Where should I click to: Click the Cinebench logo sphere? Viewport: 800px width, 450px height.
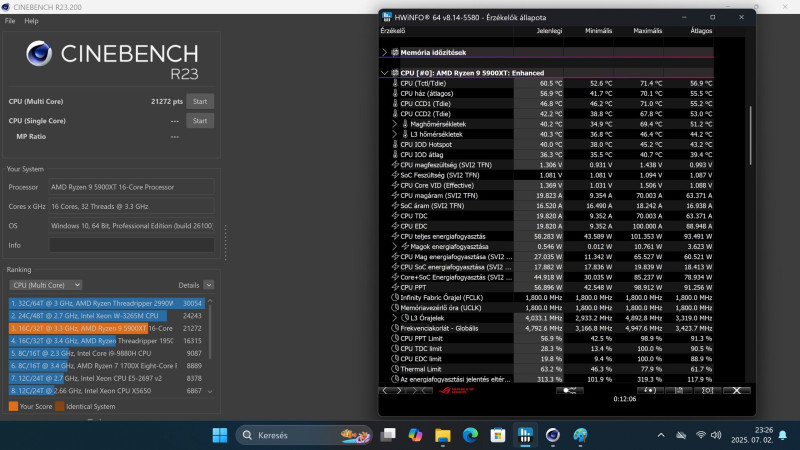(x=39, y=54)
